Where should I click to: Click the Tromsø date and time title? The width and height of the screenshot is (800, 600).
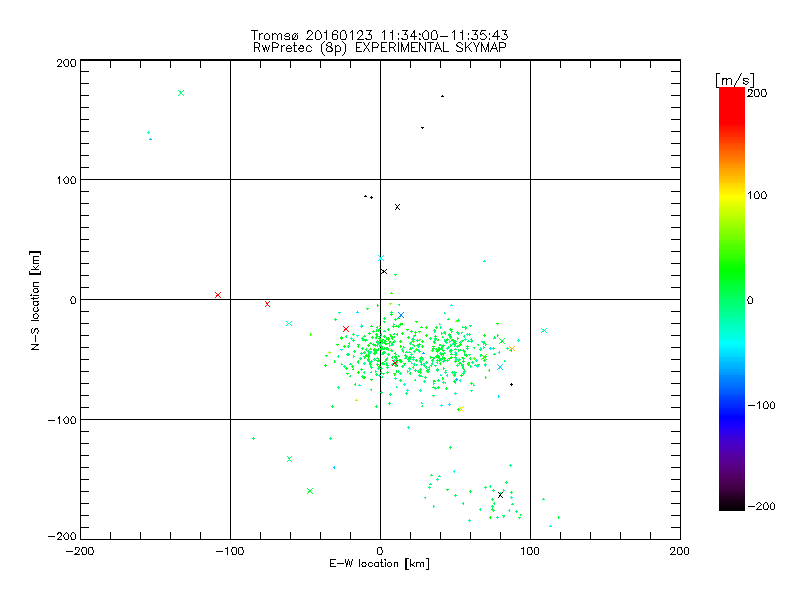(x=379, y=35)
